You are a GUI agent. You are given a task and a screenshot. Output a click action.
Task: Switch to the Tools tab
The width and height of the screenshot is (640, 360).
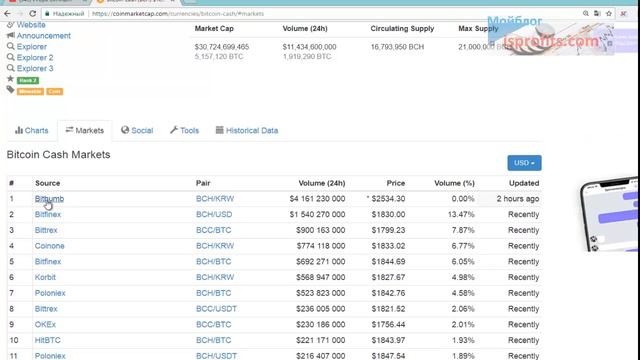tap(184, 131)
